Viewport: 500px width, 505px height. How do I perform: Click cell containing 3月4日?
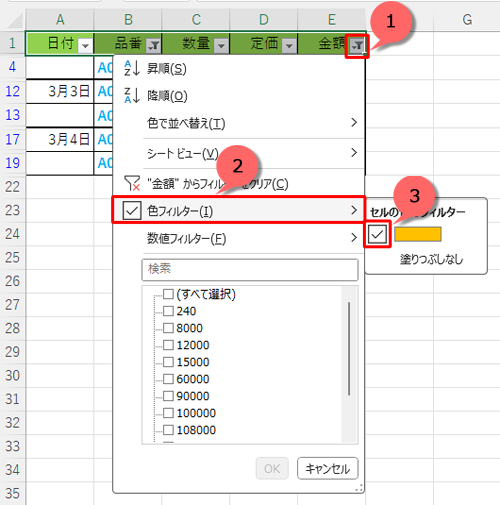tap(60, 139)
